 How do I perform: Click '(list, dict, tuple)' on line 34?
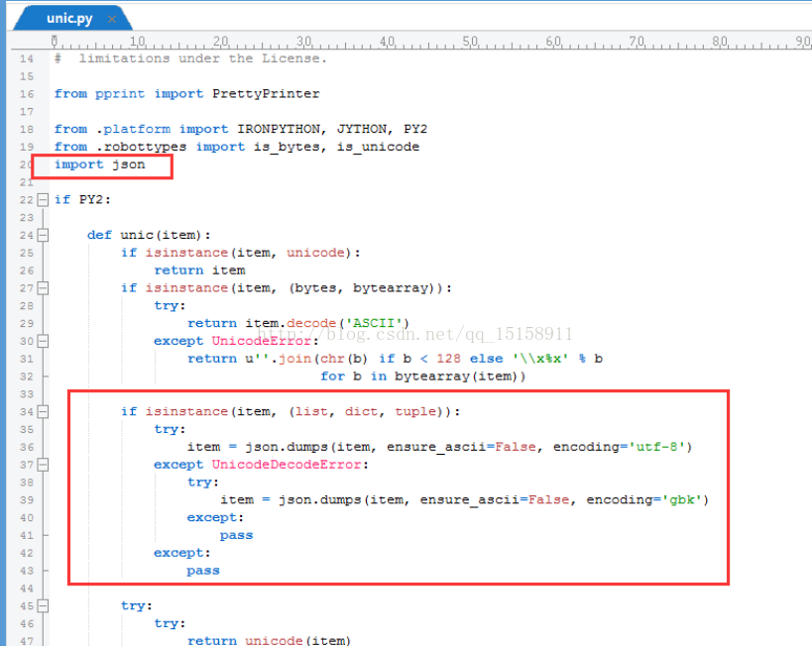coord(370,411)
